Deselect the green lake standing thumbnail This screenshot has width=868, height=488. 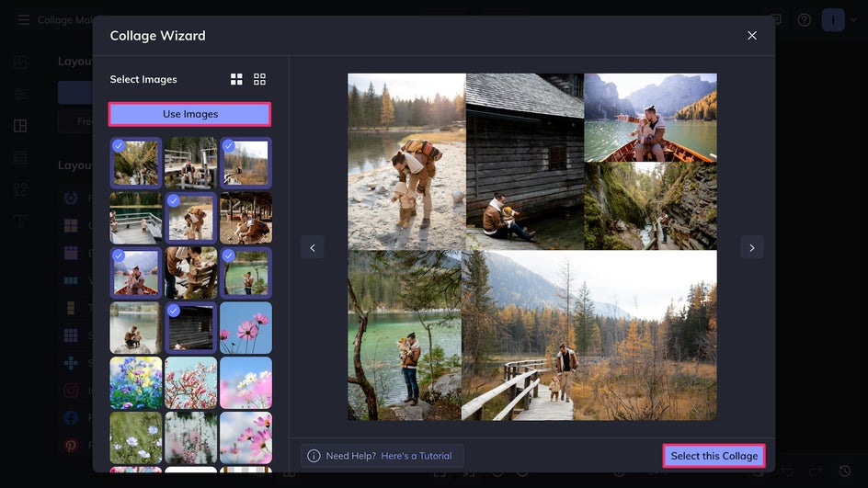pos(246,273)
